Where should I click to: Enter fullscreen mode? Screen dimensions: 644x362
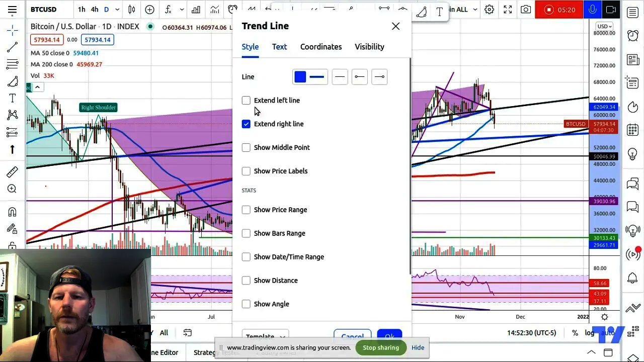coord(508,10)
